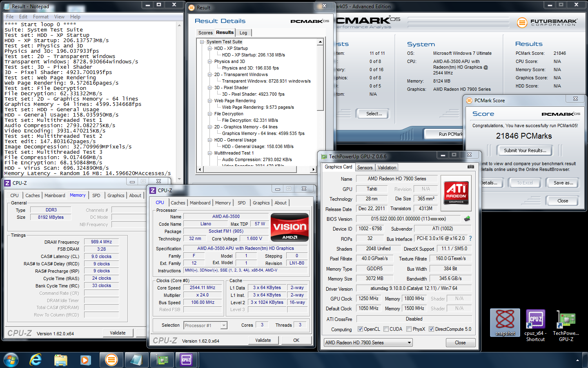The image size is (588, 368).
Task: Click the Result window title orange icon
Action: click(x=192, y=8)
